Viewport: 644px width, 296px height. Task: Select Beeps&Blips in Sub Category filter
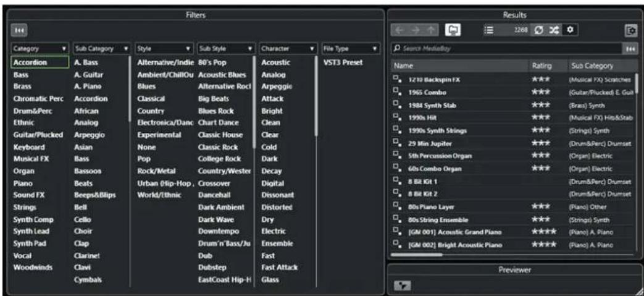pyautogui.click(x=95, y=195)
